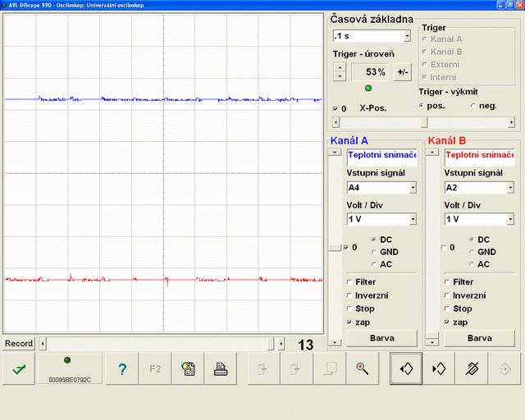The width and height of the screenshot is (525, 420).
Task: Expand Kanál A Vstupní signál dropdown
Action: [x=412, y=188]
